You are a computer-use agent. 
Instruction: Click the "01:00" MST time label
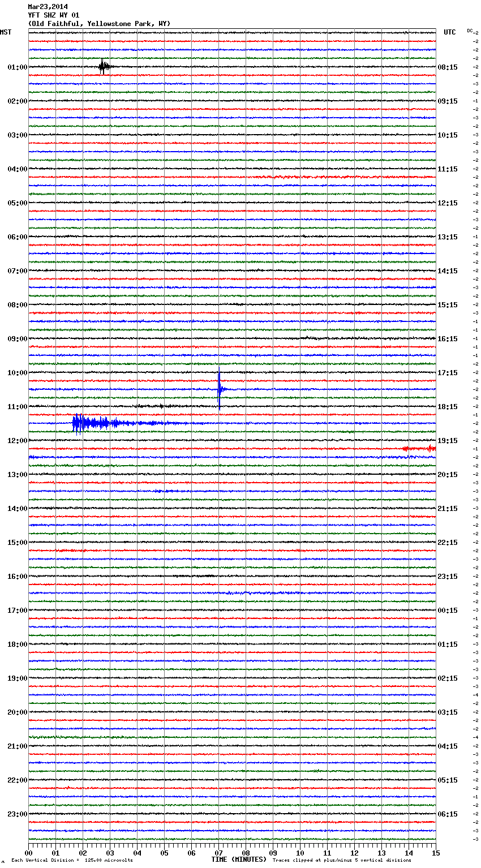(18, 67)
